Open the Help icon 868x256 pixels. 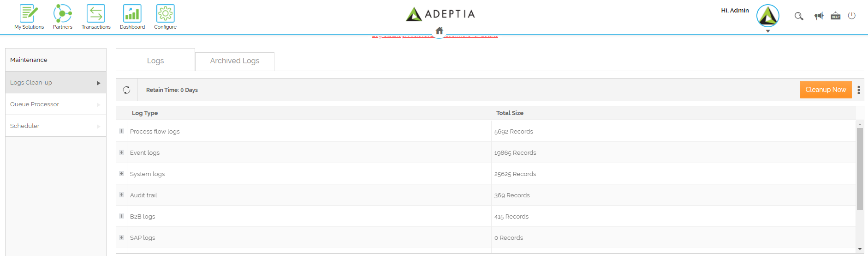coord(836,16)
